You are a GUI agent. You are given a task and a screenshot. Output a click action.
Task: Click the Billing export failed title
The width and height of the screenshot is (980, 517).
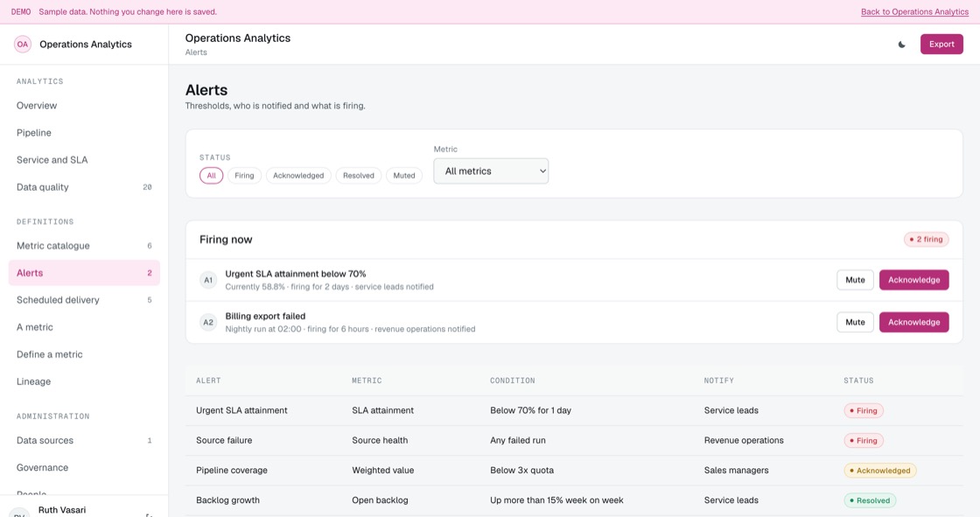pos(265,317)
